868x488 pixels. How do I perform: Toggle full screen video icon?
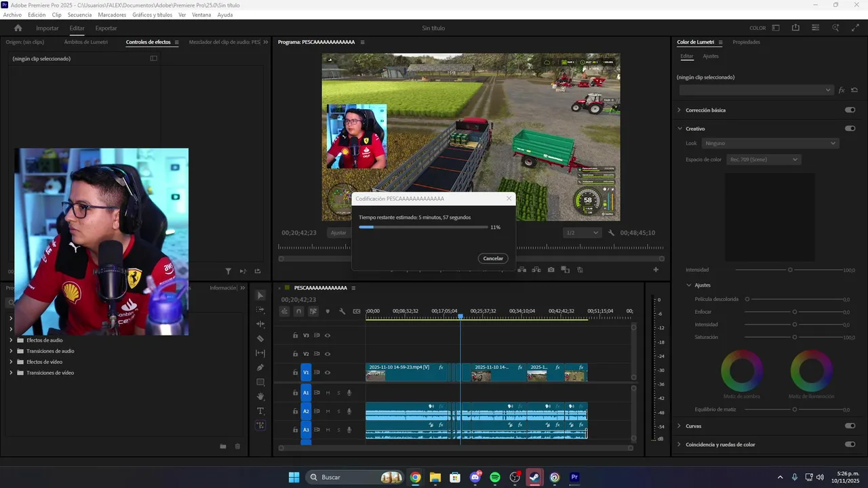pyautogui.click(x=855, y=28)
